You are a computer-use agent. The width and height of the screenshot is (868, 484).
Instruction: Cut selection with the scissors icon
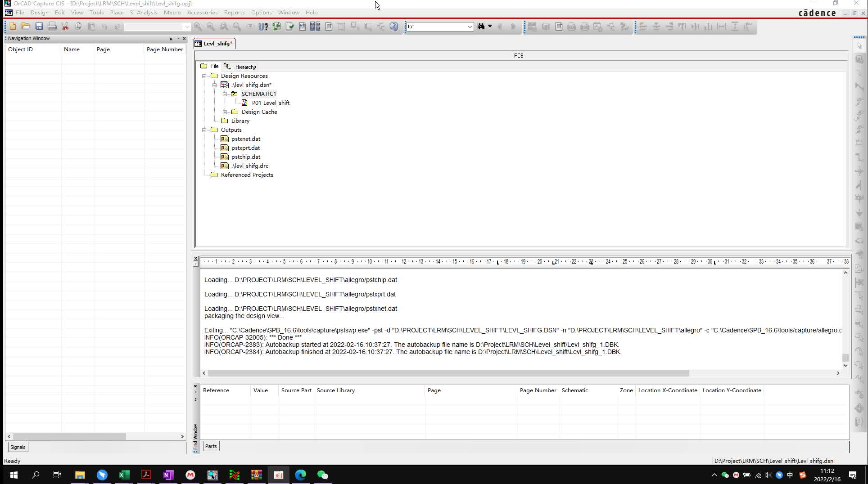pyautogui.click(x=65, y=27)
